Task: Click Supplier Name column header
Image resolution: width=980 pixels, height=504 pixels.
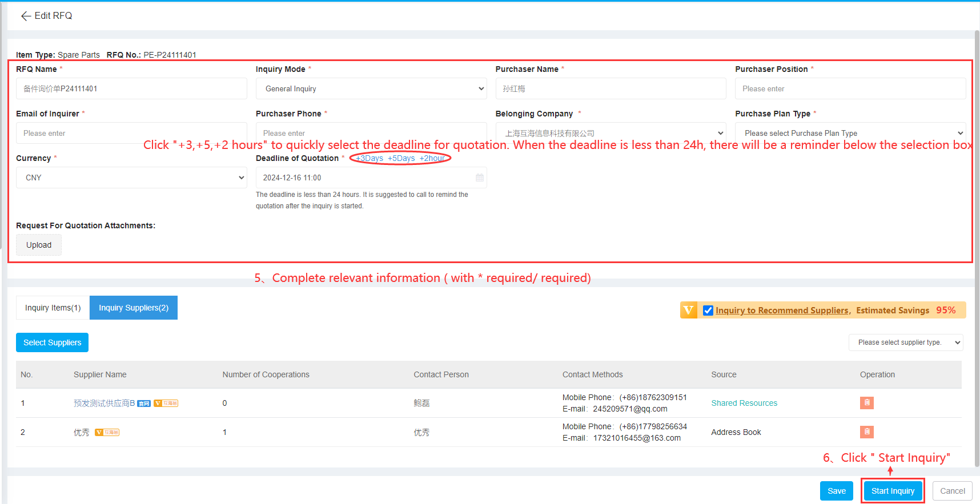Action: coord(100,374)
